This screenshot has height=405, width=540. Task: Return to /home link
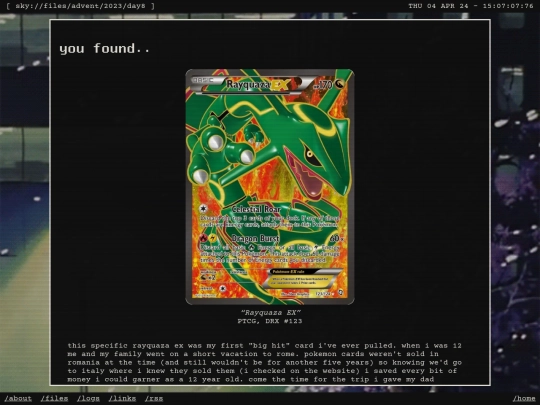click(x=524, y=398)
